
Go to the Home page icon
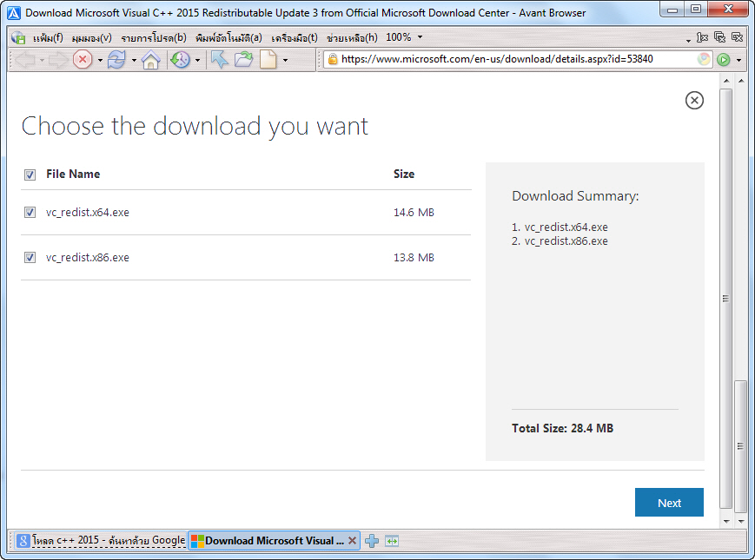[150, 60]
